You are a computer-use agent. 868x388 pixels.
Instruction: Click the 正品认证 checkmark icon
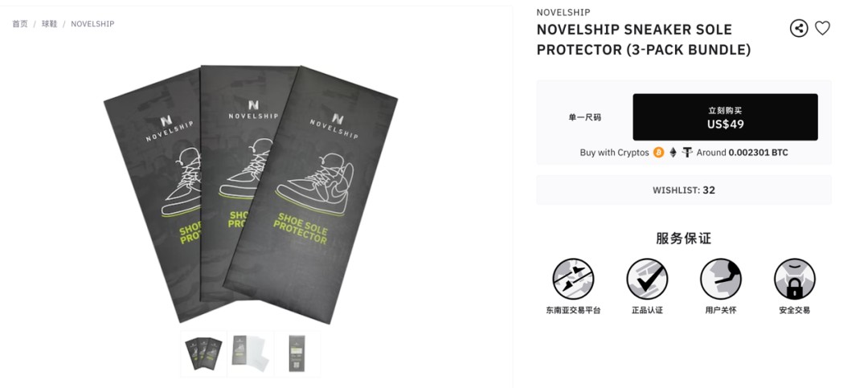646,279
